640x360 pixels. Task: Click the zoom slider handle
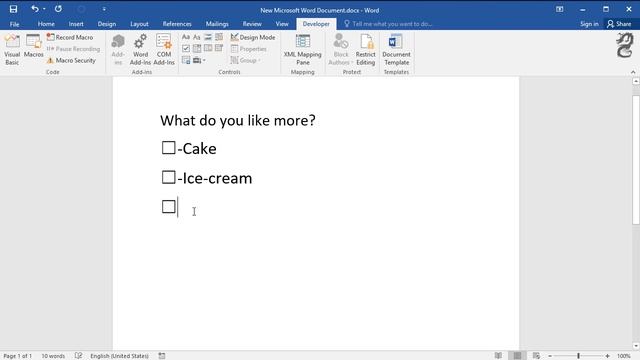coord(578,356)
